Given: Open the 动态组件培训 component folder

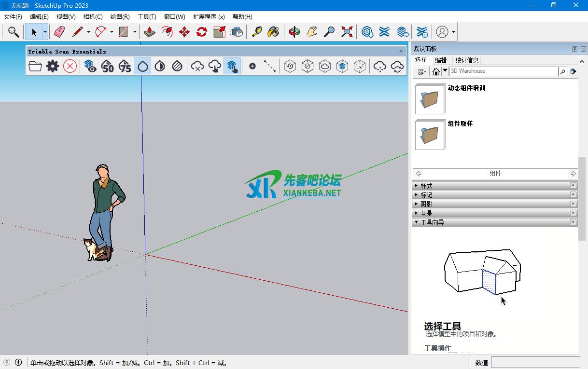Looking at the screenshot, I should pyautogui.click(x=430, y=99).
